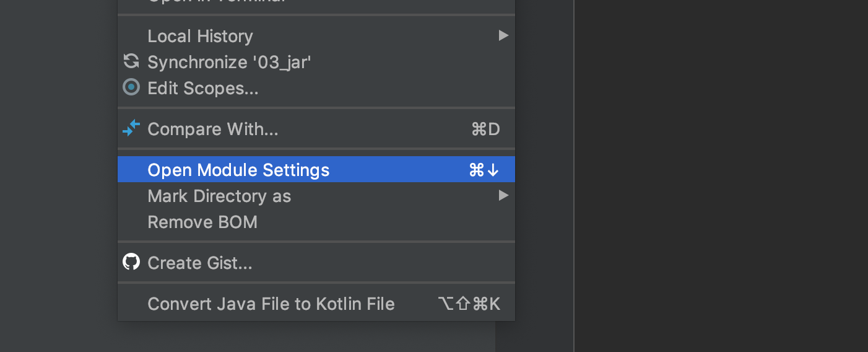Expand the Local History submenu arrow

pos(503,36)
